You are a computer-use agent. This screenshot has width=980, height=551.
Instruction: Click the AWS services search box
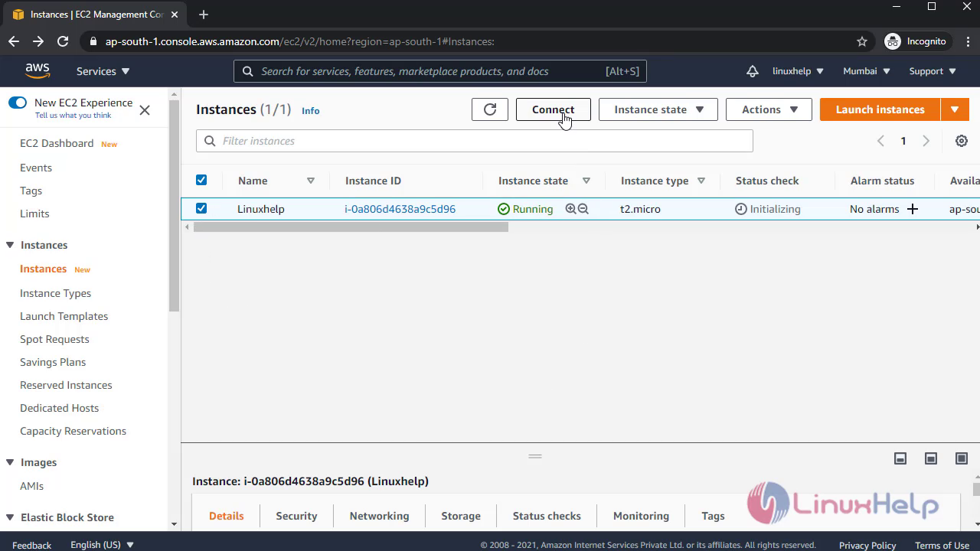pyautogui.click(x=440, y=71)
